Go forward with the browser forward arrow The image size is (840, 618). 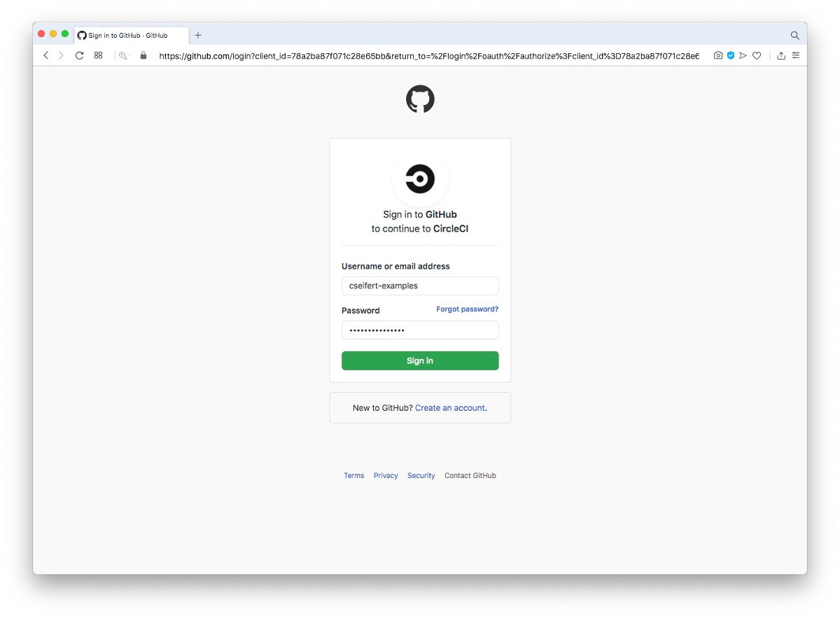(x=61, y=55)
